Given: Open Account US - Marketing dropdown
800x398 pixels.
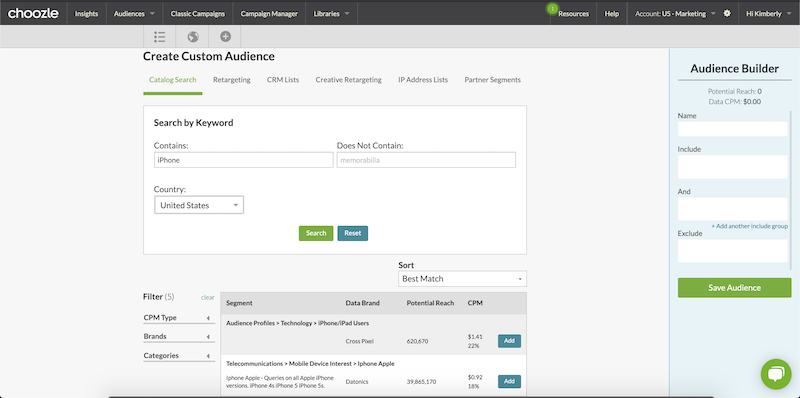Looking at the screenshot, I should (674, 14).
